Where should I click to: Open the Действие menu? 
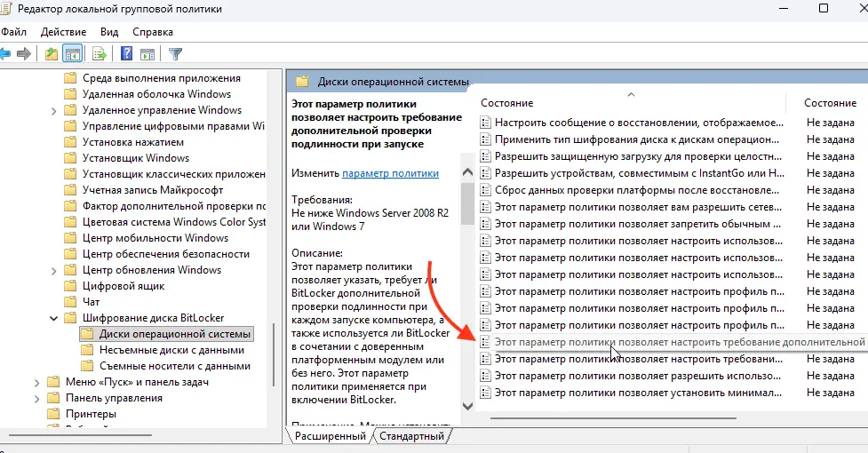[63, 32]
